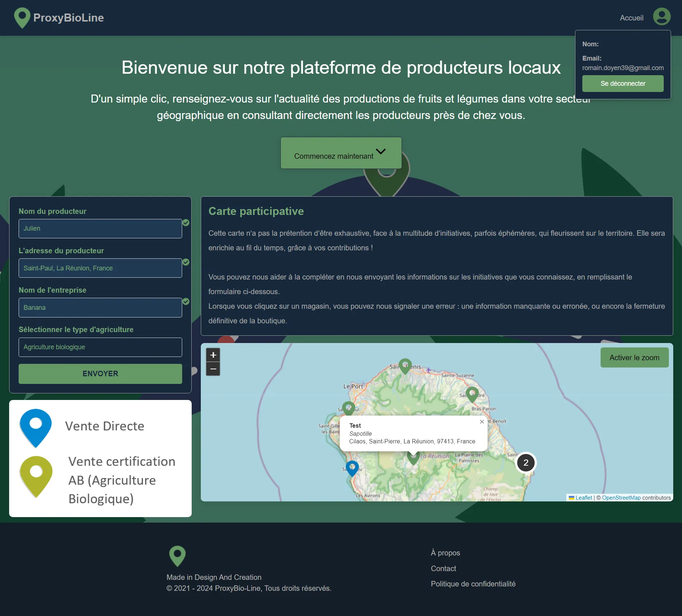Screen dimensions: 682x616
Task: Click the Carte participative heading
Action: point(256,211)
